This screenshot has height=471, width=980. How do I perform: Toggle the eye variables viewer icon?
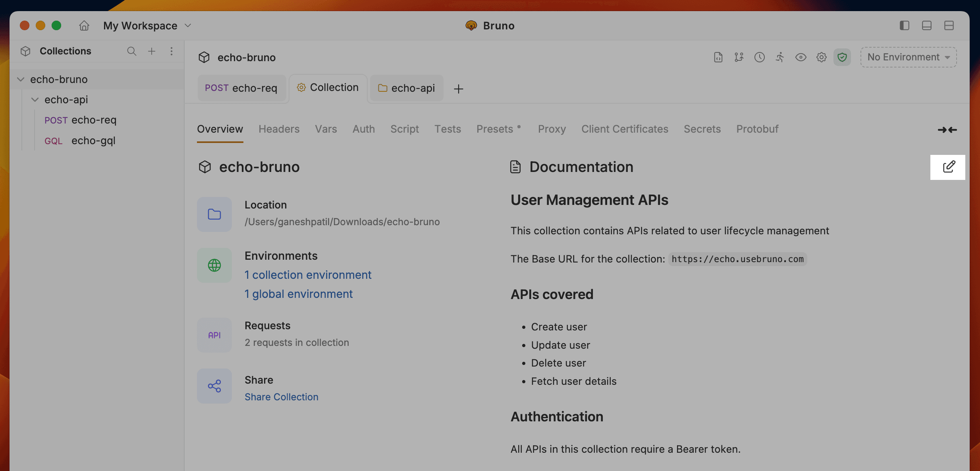[x=801, y=58]
